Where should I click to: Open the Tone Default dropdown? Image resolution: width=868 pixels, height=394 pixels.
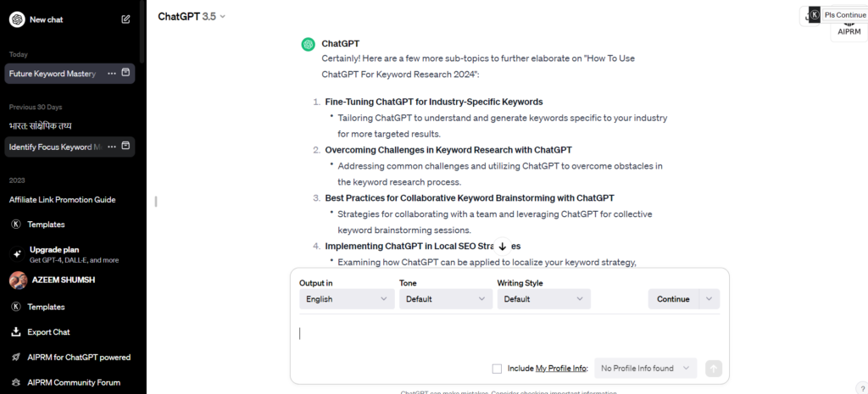[446, 299]
